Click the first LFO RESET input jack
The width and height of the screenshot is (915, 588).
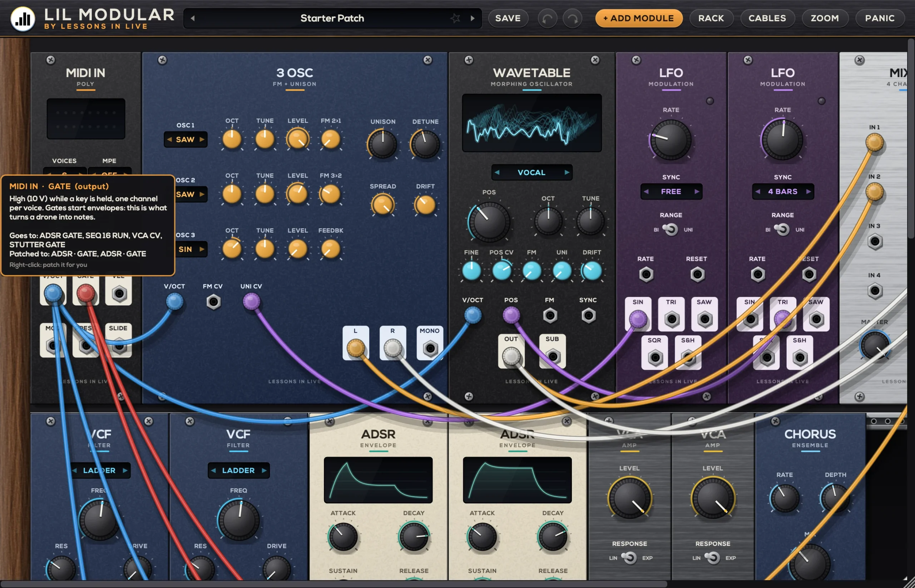[697, 274]
